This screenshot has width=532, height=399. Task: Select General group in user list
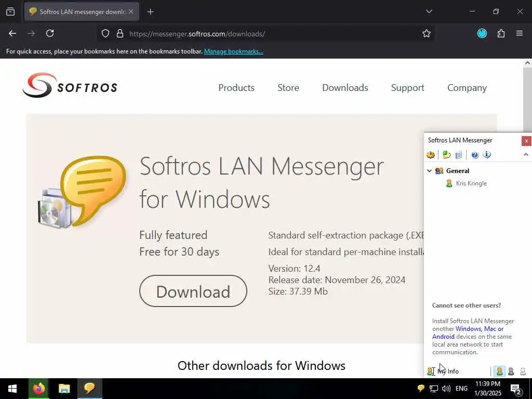pyautogui.click(x=457, y=170)
